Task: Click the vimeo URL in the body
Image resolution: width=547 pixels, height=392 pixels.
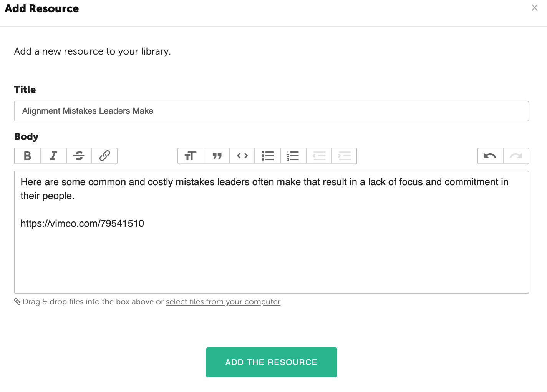Action: coord(82,223)
